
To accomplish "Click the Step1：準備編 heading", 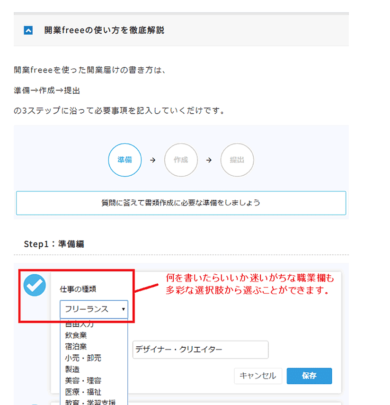I will [54, 244].
